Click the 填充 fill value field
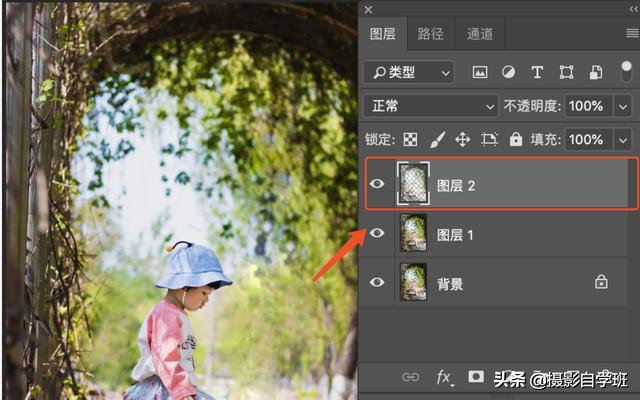Image resolution: width=640 pixels, height=400 pixels. tap(588, 140)
